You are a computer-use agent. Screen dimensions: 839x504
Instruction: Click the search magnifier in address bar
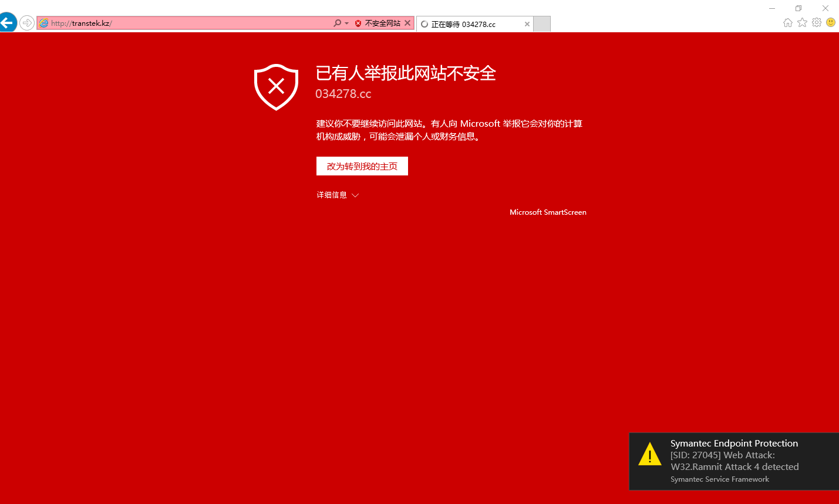(x=337, y=23)
